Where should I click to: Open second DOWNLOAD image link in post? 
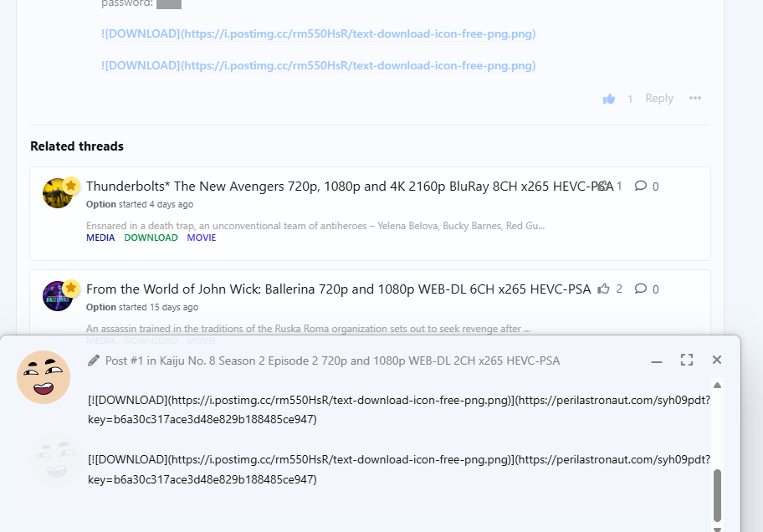coord(318,65)
